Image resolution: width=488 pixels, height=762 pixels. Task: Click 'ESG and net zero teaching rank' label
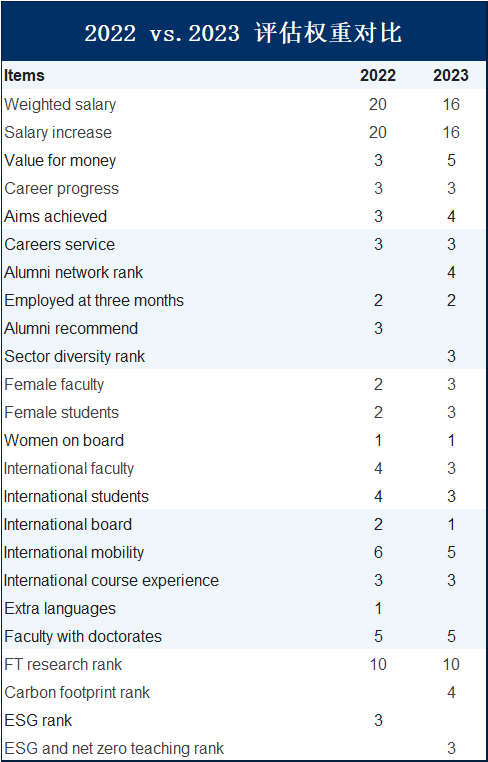click(x=114, y=748)
